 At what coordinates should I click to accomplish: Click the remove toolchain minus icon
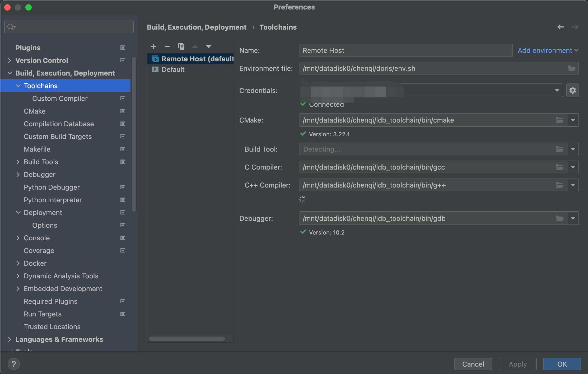coord(167,46)
